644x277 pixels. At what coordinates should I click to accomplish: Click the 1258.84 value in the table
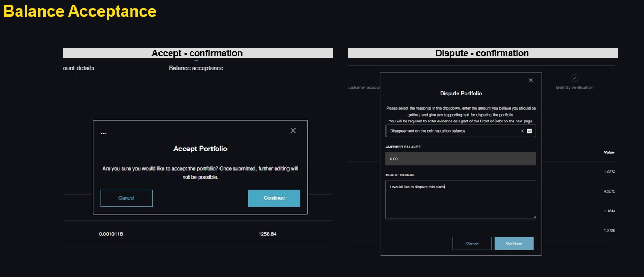(267, 234)
